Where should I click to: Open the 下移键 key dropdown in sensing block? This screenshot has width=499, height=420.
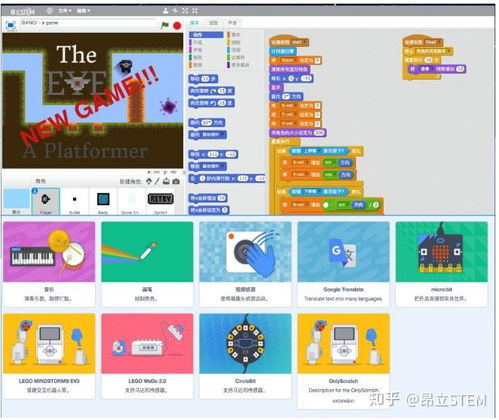pyautogui.click(x=311, y=192)
